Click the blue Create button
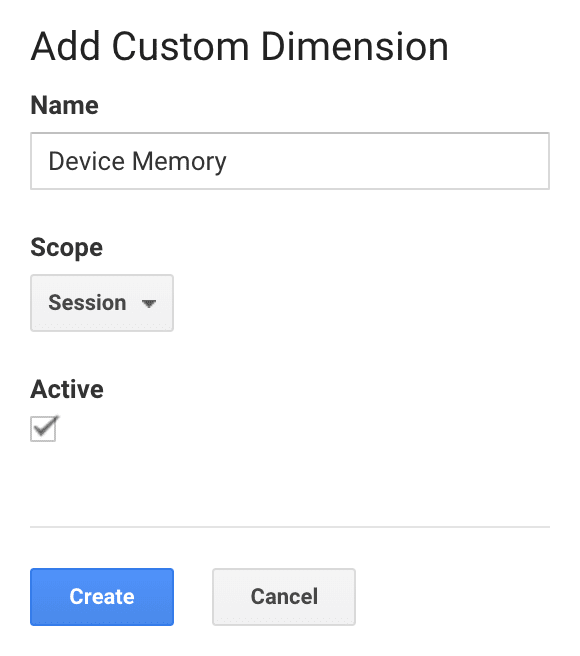This screenshot has width=580, height=656. pyautogui.click(x=102, y=597)
